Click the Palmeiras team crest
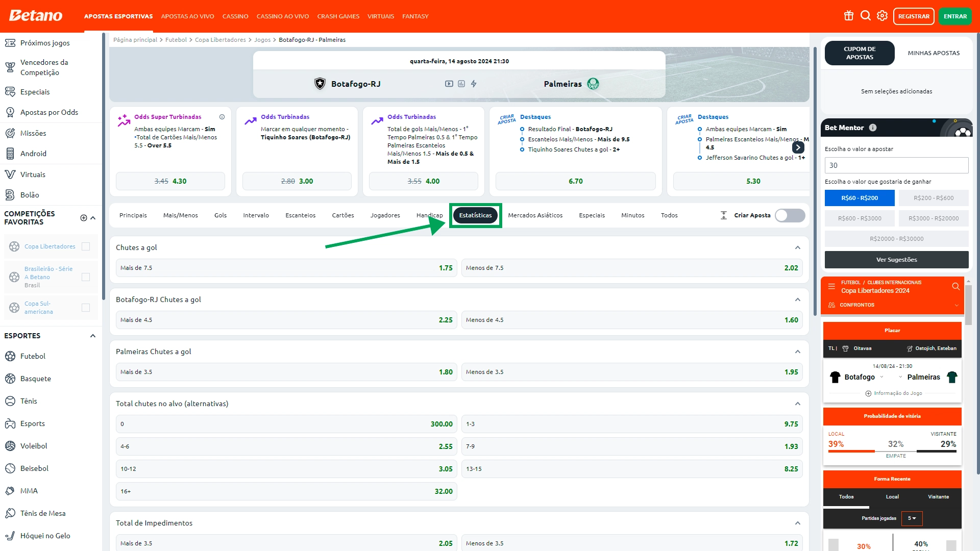The image size is (980, 551). [x=593, y=84]
